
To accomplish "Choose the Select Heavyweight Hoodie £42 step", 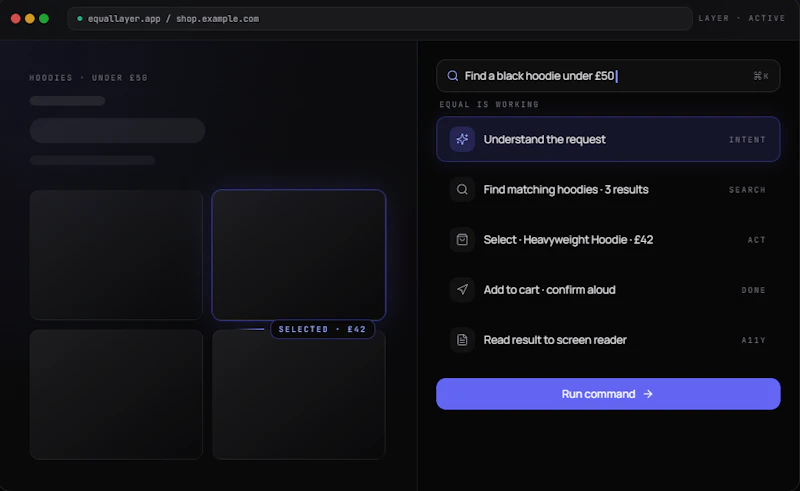I will (x=608, y=239).
